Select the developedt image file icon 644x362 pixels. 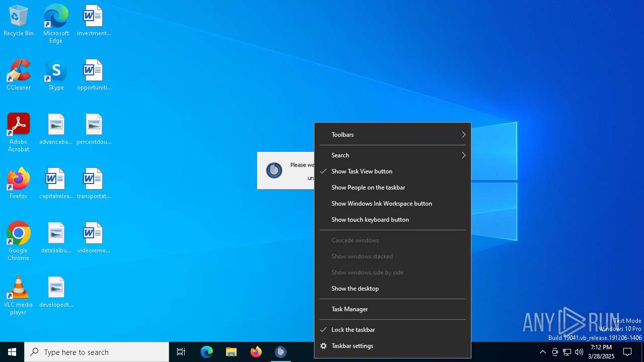click(56, 293)
